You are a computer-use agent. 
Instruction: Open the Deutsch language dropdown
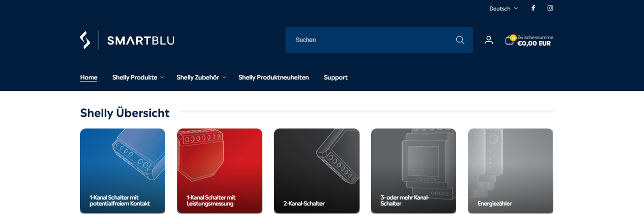[x=503, y=8]
